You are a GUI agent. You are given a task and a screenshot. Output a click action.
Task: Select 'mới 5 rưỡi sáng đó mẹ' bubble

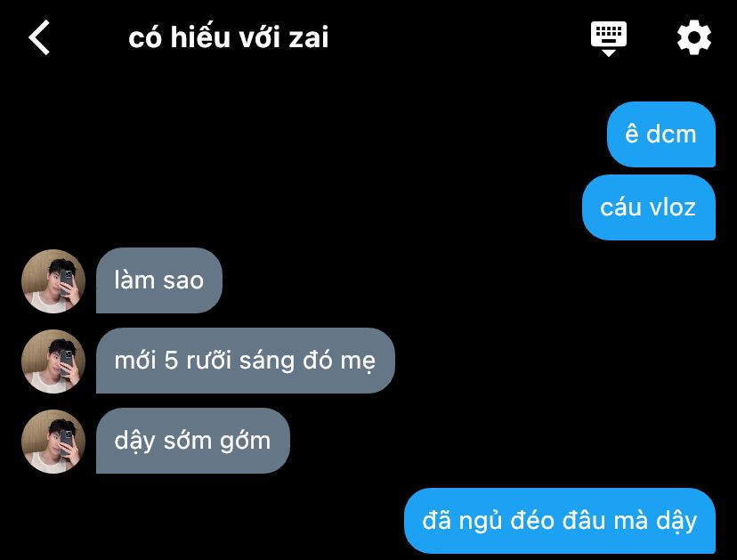246,361
